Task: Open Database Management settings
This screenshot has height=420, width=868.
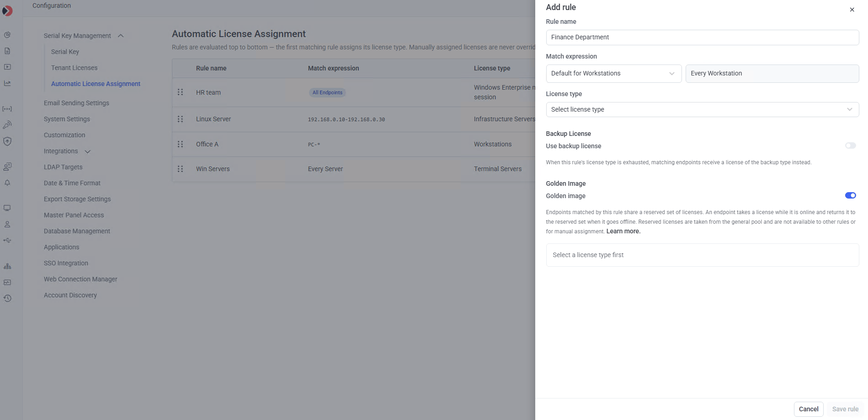Action: pos(77,231)
